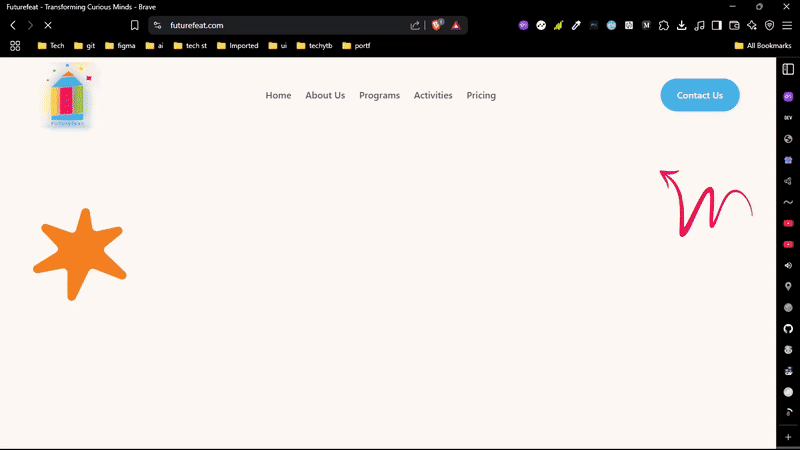Bookmark this page with the bookmark icon
800x450 pixels.
(135, 25)
